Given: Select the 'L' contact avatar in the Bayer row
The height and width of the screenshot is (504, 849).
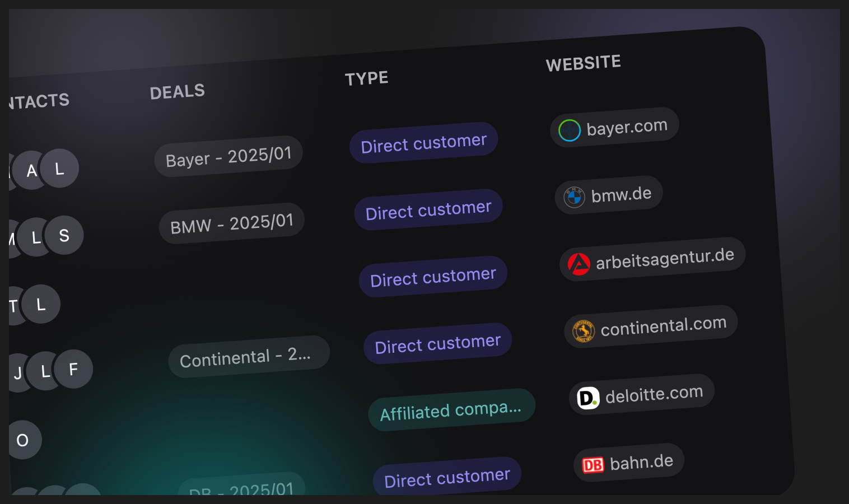Looking at the screenshot, I should (x=59, y=168).
